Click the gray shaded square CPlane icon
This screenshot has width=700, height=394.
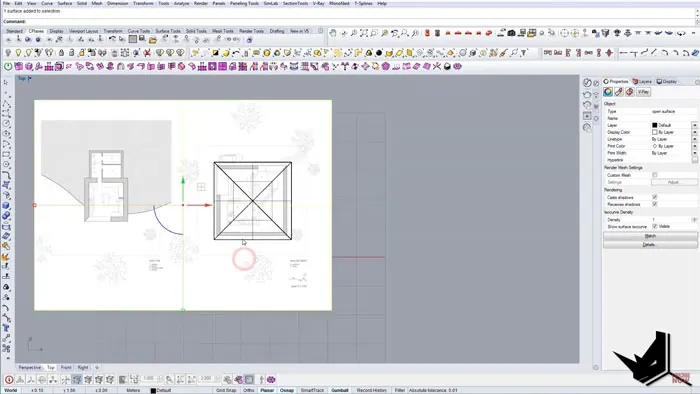tap(133, 40)
